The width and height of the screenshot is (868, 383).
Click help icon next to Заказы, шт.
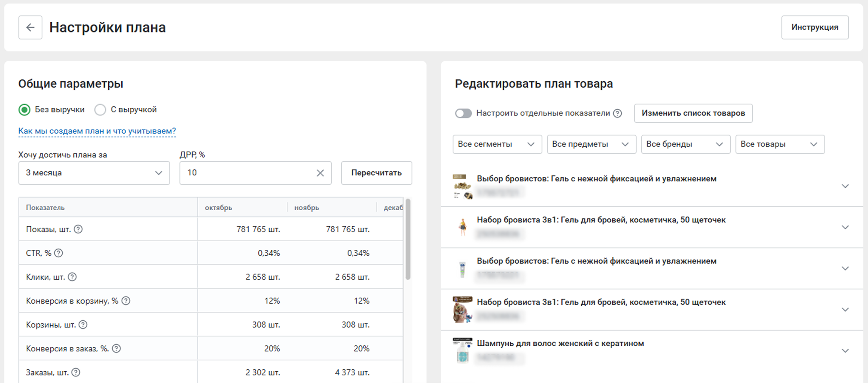pyautogui.click(x=76, y=373)
